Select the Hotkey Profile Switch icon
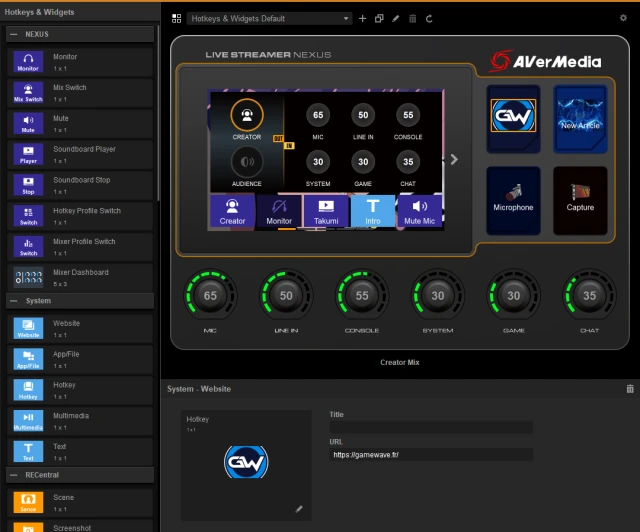The width and height of the screenshot is (640, 532). 28,216
